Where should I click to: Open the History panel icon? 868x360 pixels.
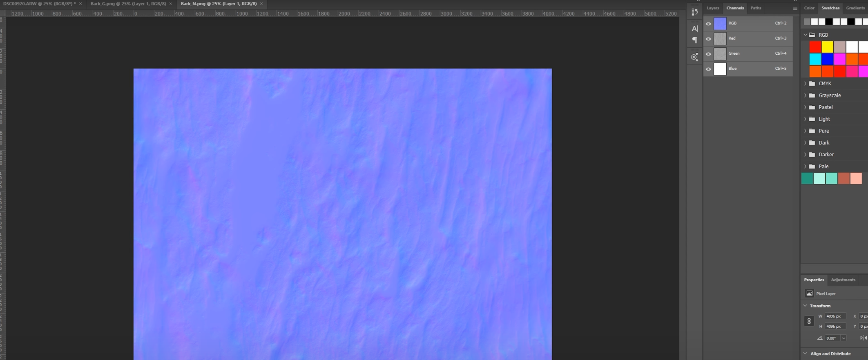tap(694, 12)
